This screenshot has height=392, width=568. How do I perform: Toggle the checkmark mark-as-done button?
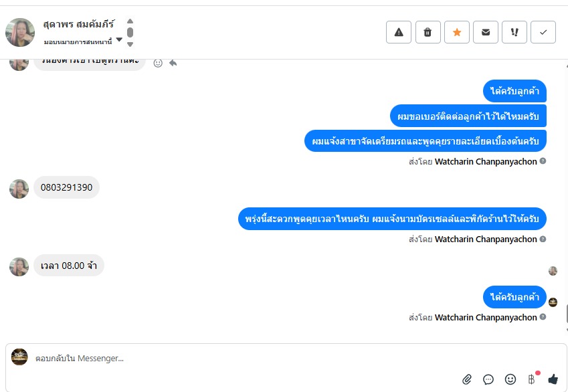click(x=543, y=32)
